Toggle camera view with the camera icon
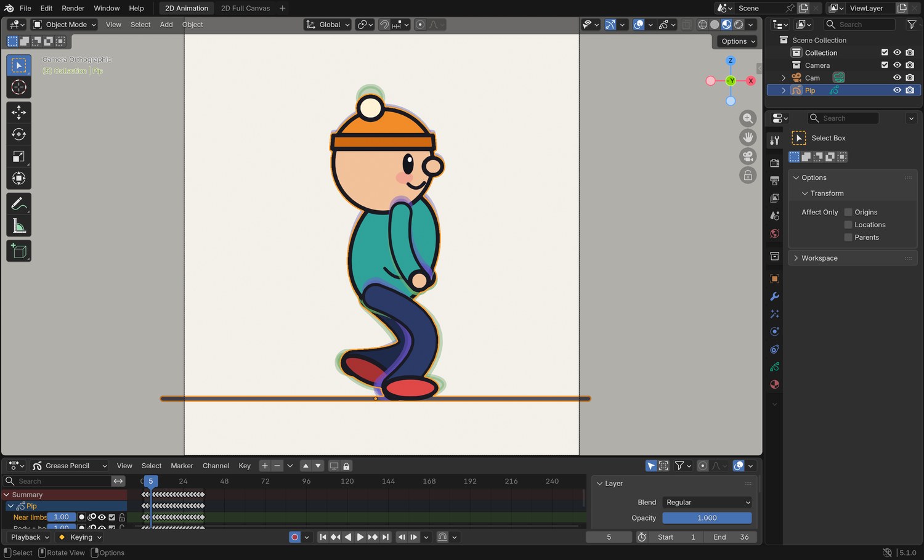The width and height of the screenshot is (924, 560). [x=748, y=156]
